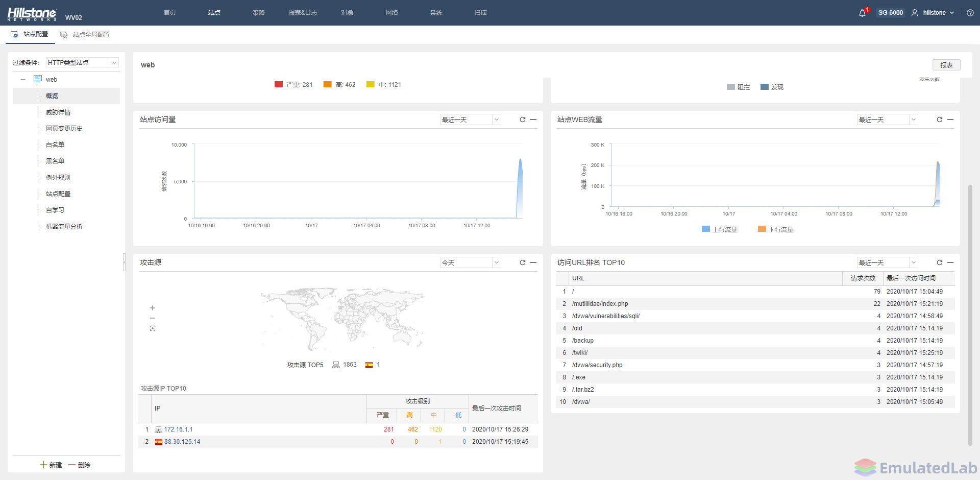Screen dimensions: 980x480
Task: Select 例外规则 in the site tree
Action: (x=58, y=178)
